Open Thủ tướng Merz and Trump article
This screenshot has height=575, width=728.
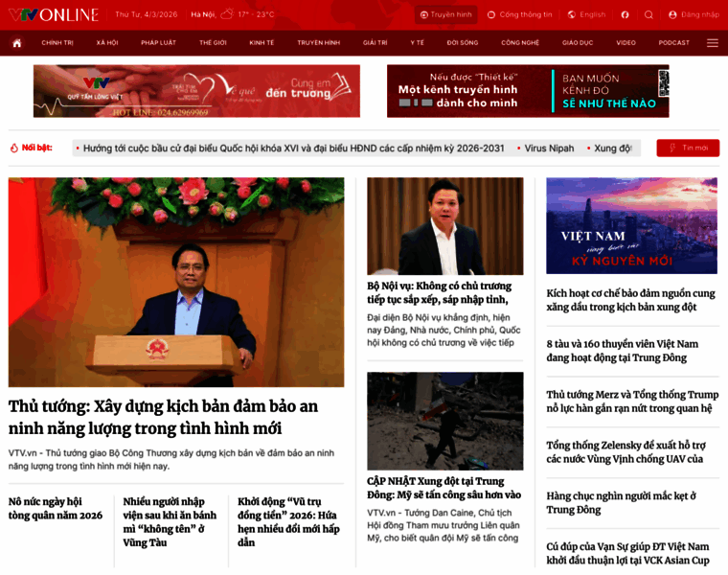632,402
